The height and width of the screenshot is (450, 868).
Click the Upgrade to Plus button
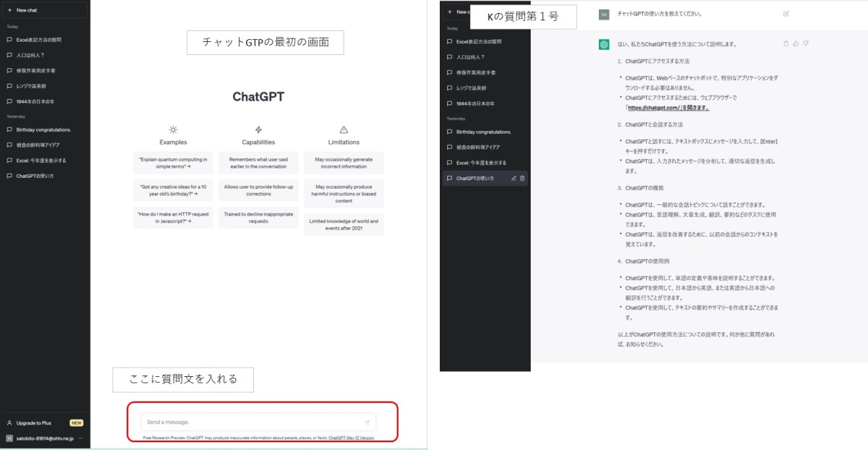pos(45,423)
